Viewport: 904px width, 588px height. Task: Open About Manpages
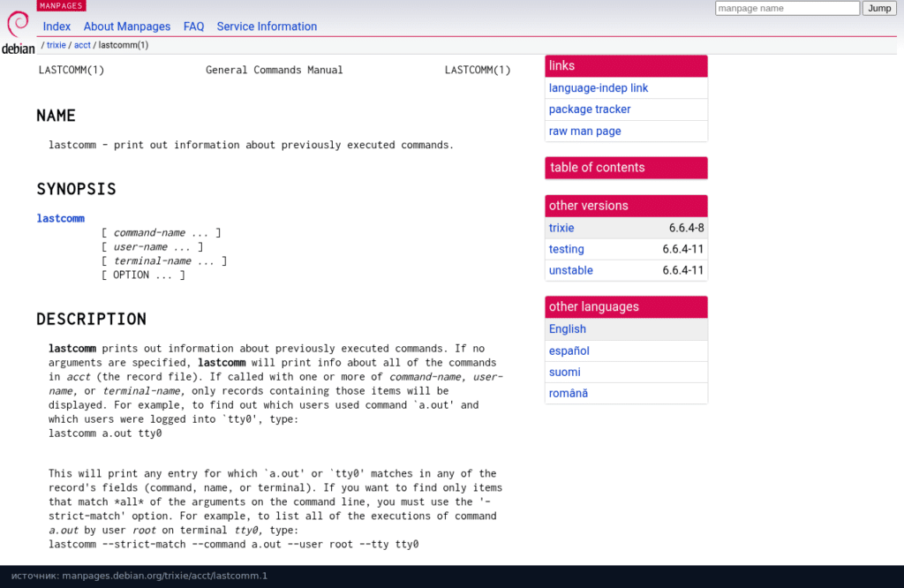coord(127,26)
